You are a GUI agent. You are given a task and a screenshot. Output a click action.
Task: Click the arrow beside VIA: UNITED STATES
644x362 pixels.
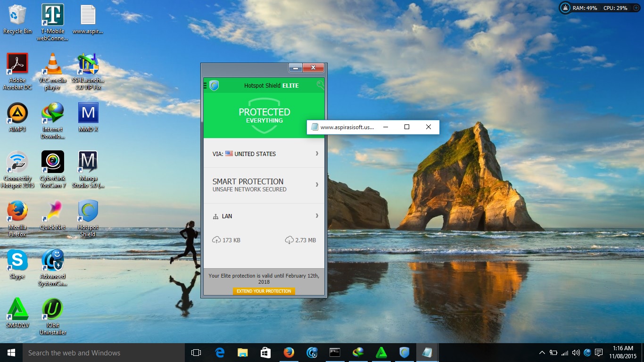point(317,153)
